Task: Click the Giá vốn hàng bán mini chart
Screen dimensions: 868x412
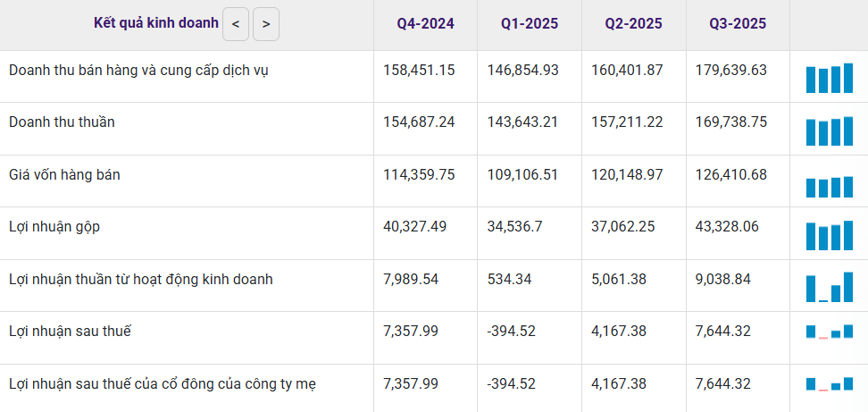Action: 828,186
